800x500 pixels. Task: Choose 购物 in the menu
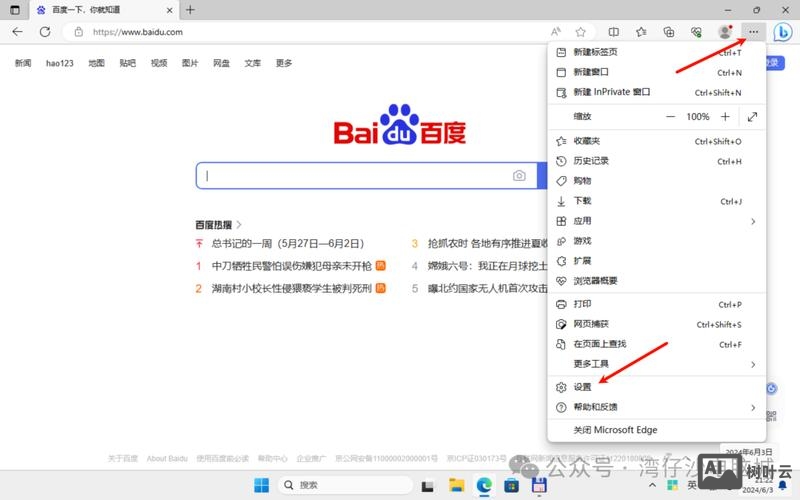pyautogui.click(x=656, y=181)
